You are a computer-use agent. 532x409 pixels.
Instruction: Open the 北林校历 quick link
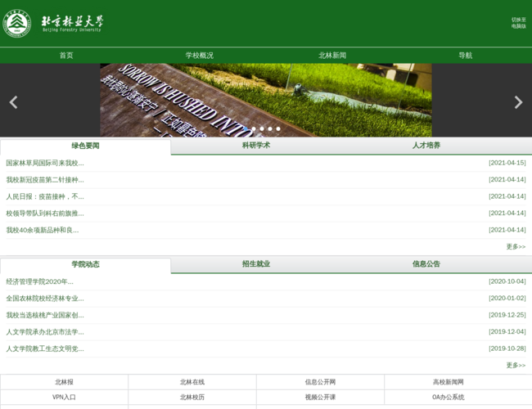[x=192, y=397]
